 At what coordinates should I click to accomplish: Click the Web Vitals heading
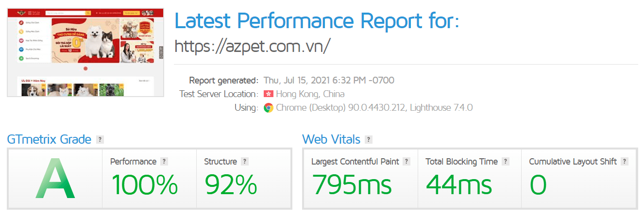click(x=331, y=140)
